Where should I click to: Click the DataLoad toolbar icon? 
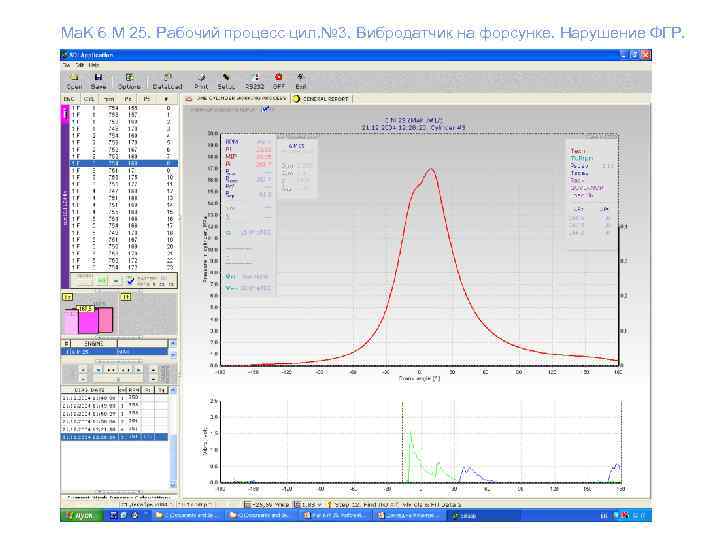tap(168, 77)
